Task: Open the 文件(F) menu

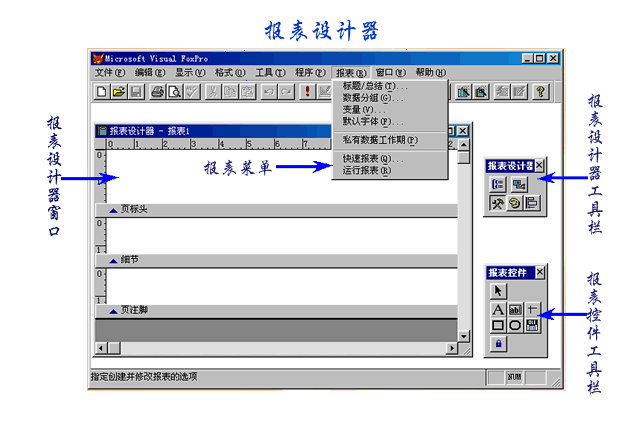Action: (110, 73)
